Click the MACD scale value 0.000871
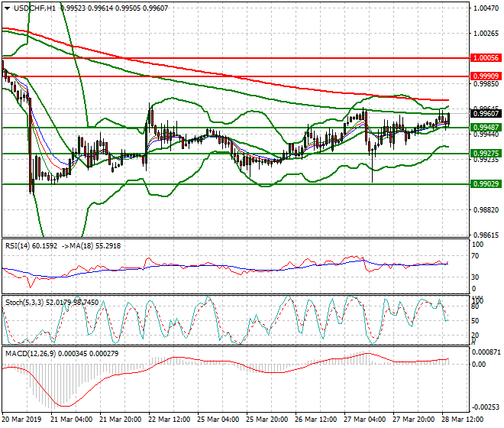 (486, 352)
